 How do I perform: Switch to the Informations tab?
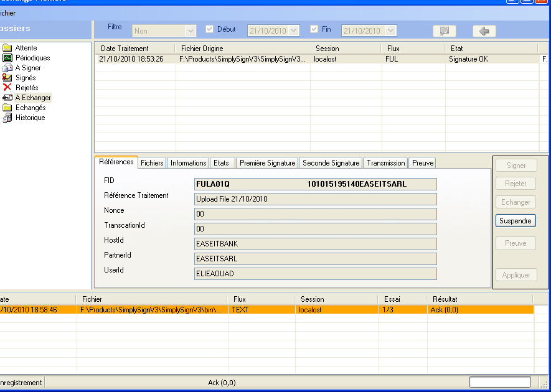click(189, 163)
